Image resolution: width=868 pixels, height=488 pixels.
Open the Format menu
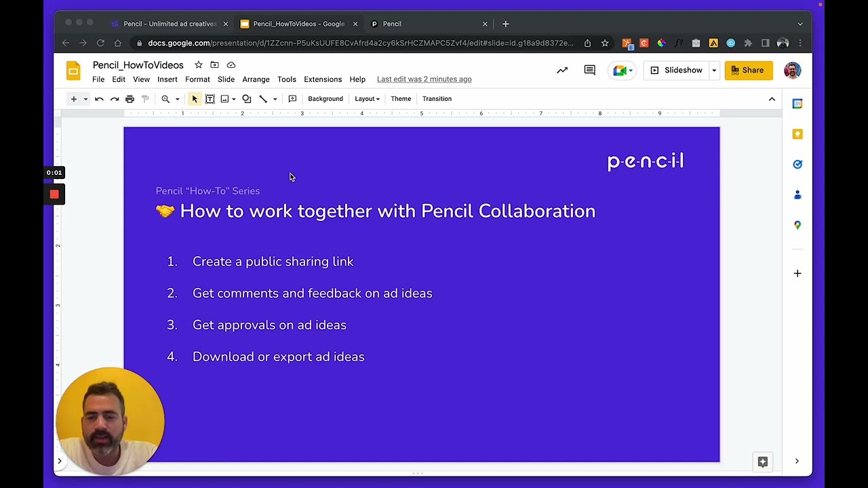tap(197, 79)
